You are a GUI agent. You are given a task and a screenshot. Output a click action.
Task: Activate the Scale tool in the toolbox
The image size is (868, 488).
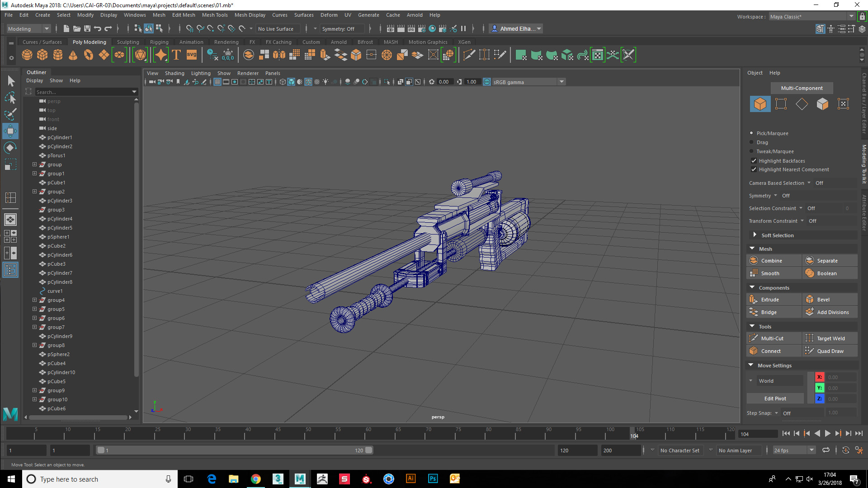pos(10,164)
